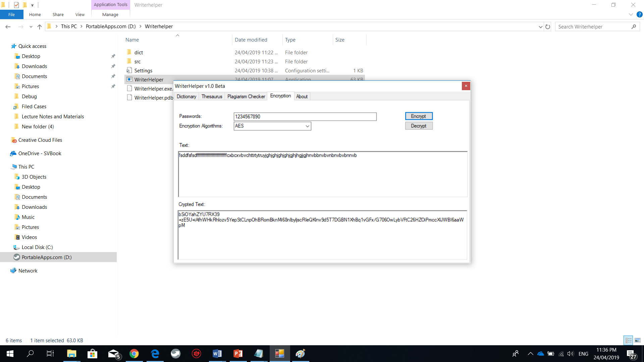Click the Decrypt button
The height and width of the screenshot is (362, 644).
coord(419,126)
